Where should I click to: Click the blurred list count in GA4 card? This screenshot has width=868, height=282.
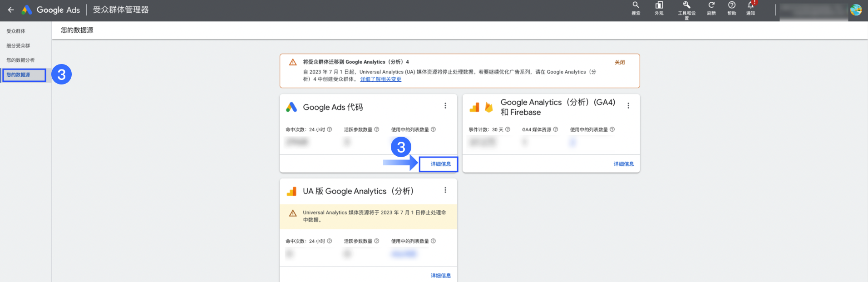coord(573,142)
